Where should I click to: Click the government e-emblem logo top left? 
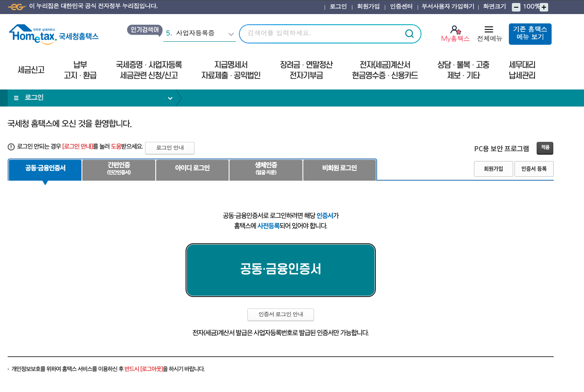click(x=17, y=7)
